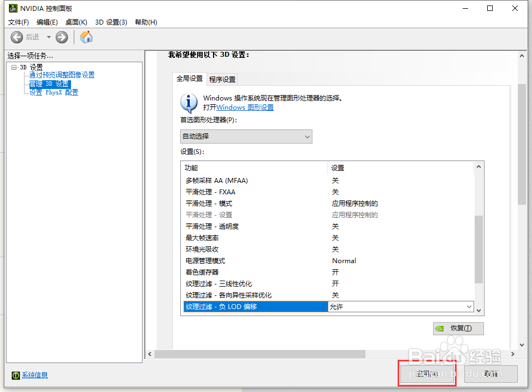Click settings list scroll-down arrow
This screenshot has height=392, width=532.
[478, 310]
